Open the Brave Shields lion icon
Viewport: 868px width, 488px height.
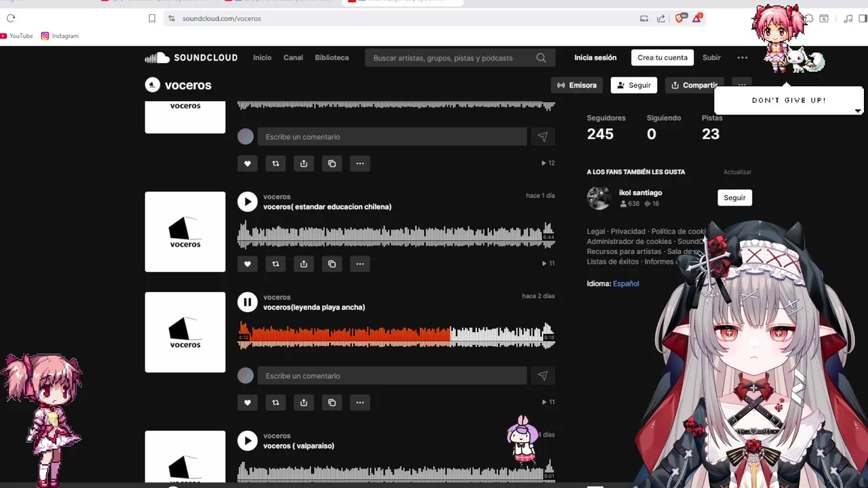point(680,18)
